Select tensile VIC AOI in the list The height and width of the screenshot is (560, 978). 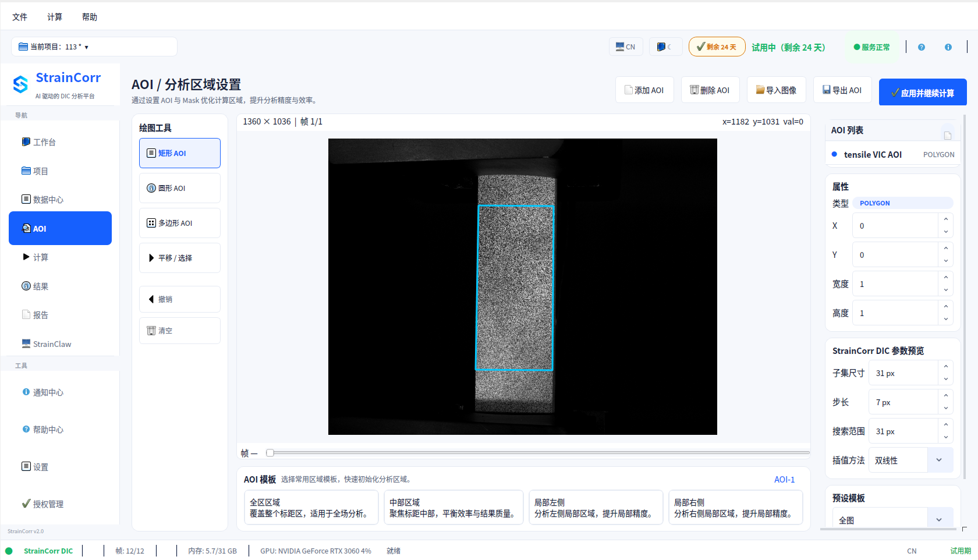coord(893,154)
